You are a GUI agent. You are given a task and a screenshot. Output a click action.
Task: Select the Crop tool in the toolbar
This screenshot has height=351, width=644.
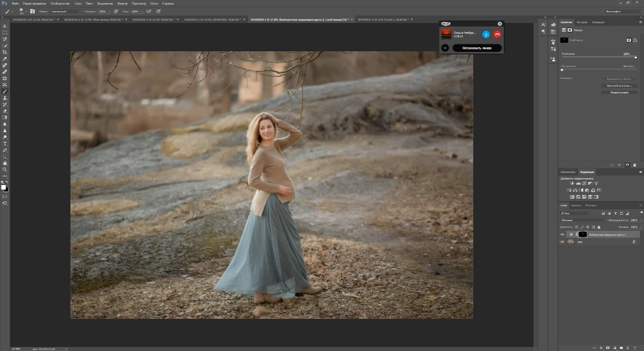5,52
